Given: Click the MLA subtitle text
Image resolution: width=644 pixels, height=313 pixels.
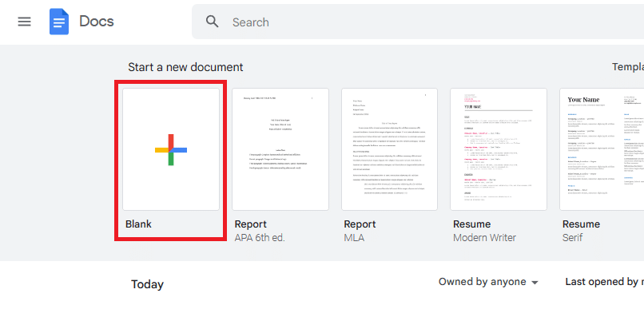Looking at the screenshot, I should pos(354,237).
